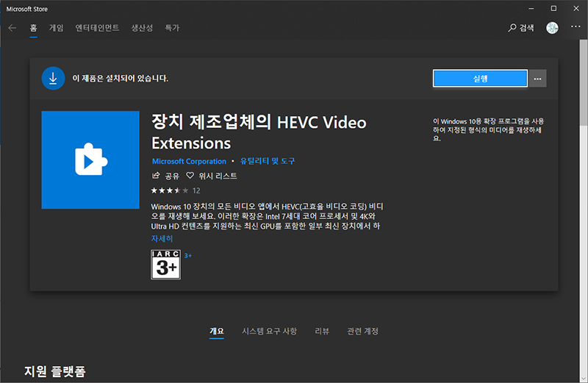Open the 홈 tab
Image resolution: width=588 pixels, height=383 pixels.
(x=33, y=28)
